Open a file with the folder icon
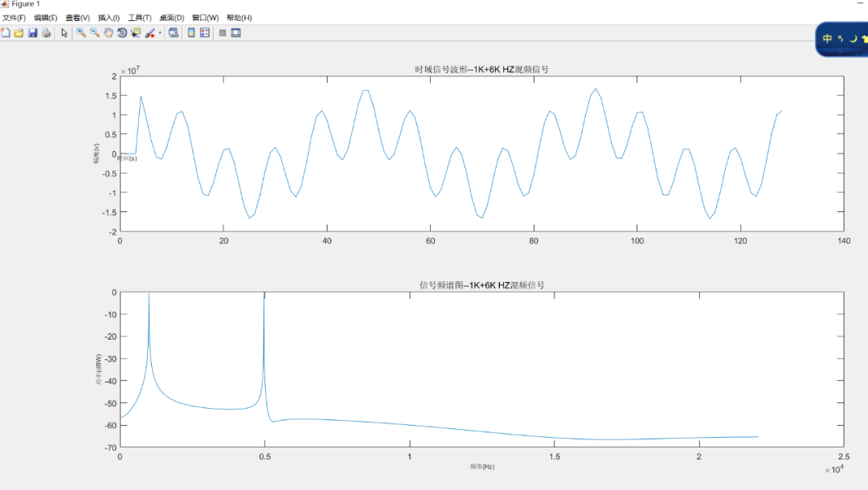 [x=18, y=33]
